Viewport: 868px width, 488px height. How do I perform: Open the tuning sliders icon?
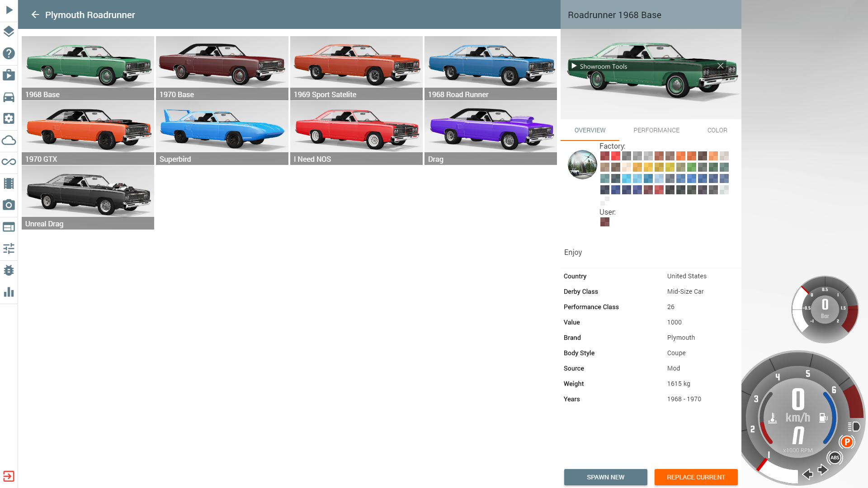[x=9, y=249]
